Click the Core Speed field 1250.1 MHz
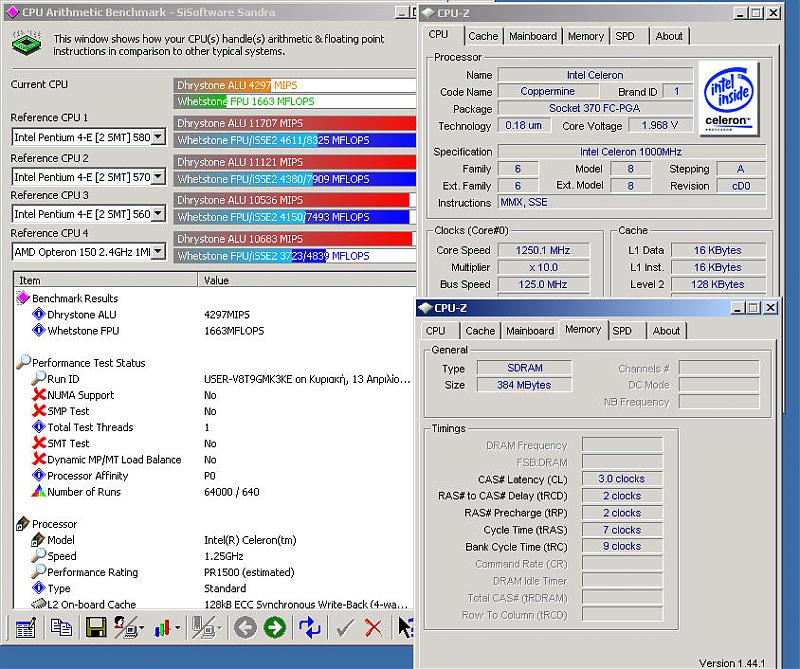 click(543, 250)
